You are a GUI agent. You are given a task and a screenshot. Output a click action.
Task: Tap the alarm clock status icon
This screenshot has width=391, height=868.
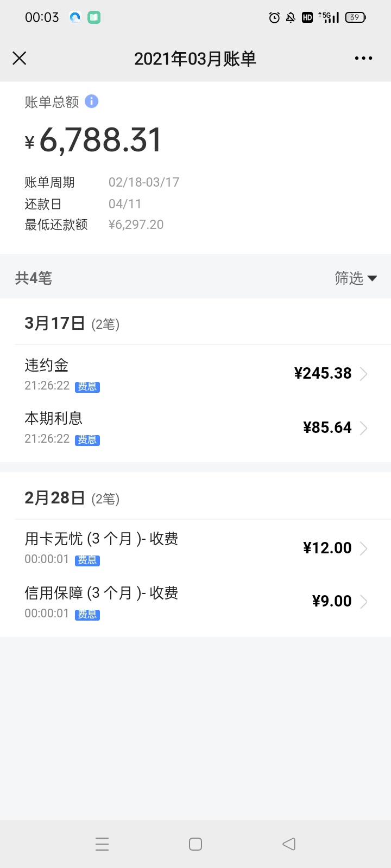pyautogui.click(x=275, y=17)
